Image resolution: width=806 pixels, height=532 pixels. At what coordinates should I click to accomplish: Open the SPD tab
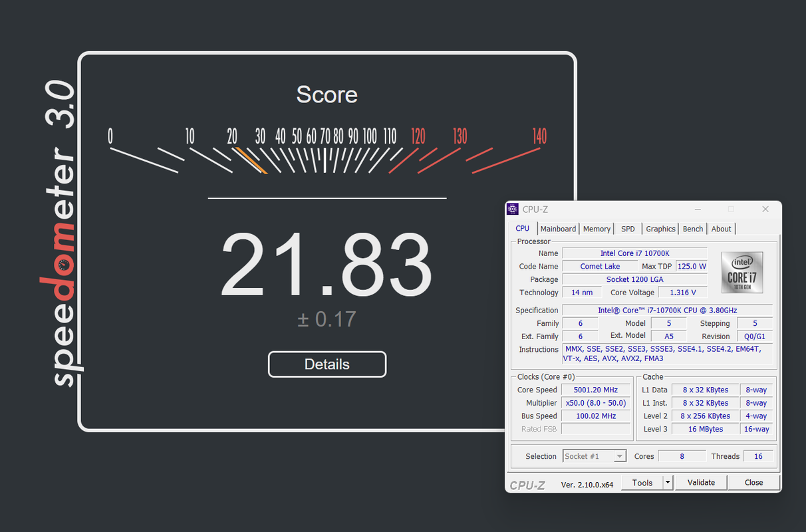click(x=628, y=229)
